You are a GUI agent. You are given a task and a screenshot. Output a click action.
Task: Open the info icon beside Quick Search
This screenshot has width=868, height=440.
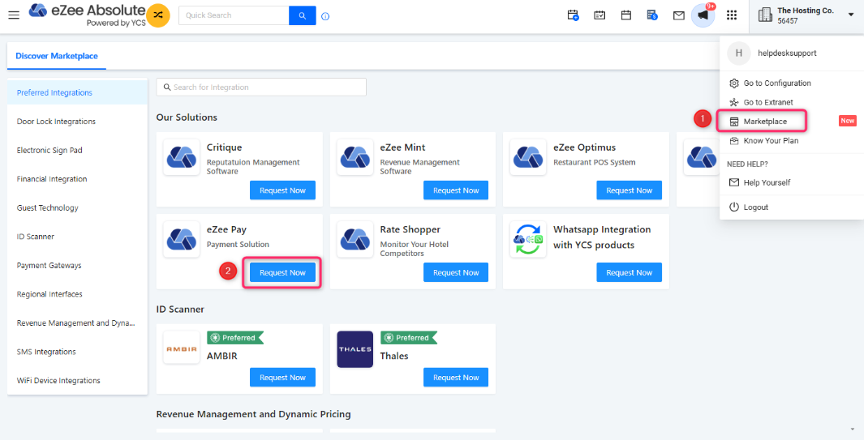pyautogui.click(x=325, y=16)
